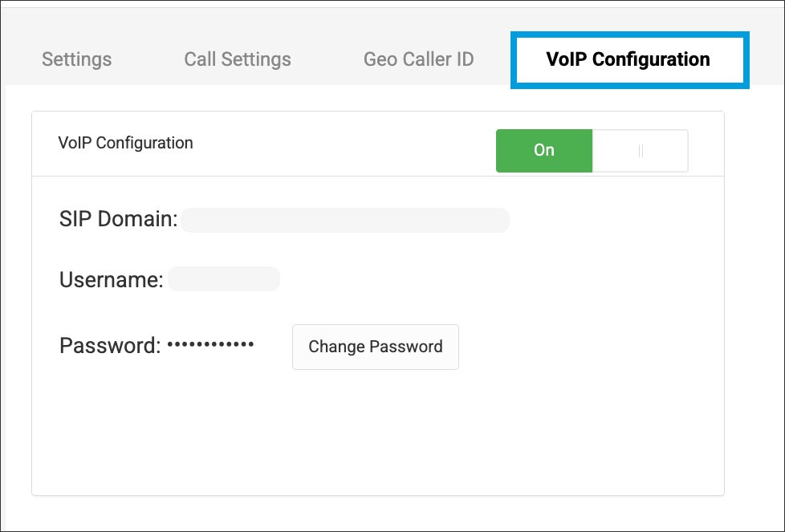Click the masked password dots
The image size is (785, 532).
point(210,345)
